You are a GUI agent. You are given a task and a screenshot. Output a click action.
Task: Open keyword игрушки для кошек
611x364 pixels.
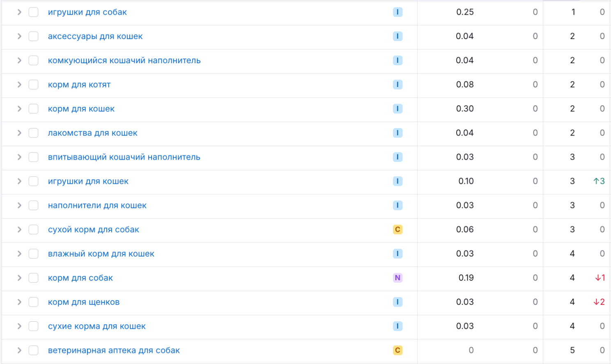tap(88, 181)
